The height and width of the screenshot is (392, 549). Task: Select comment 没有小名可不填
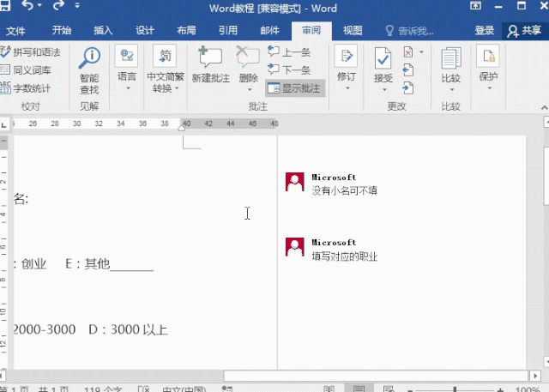[345, 190]
